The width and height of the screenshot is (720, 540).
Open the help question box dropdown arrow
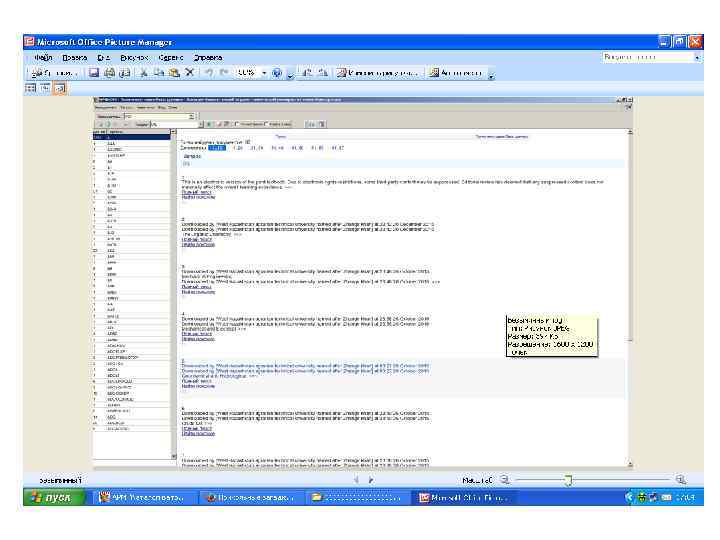coord(697,57)
